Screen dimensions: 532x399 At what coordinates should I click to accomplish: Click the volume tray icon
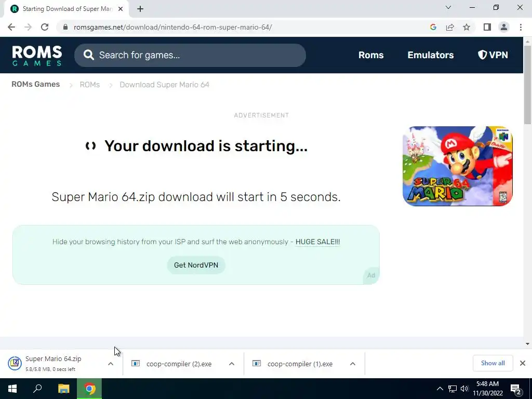[464, 389]
